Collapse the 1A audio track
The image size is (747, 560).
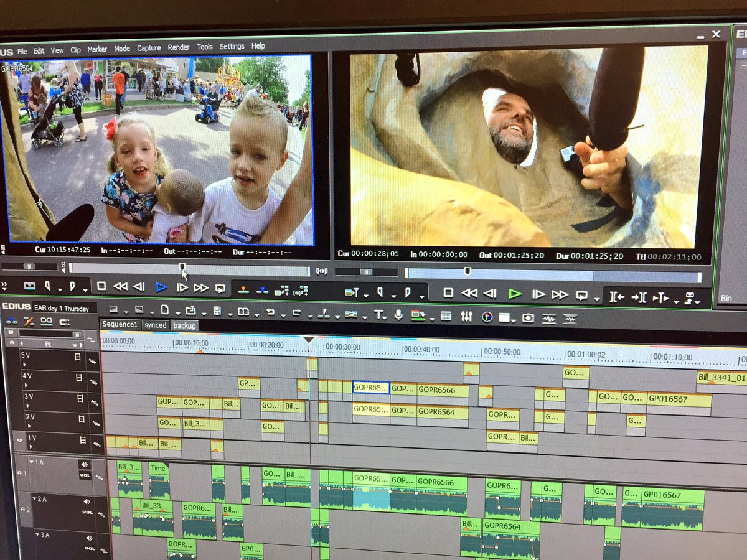coord(32,462)
